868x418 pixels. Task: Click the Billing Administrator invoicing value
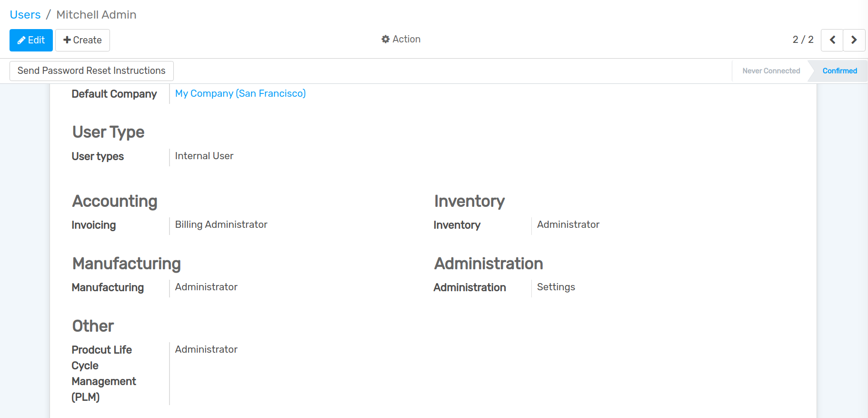(x=221, y=224)
